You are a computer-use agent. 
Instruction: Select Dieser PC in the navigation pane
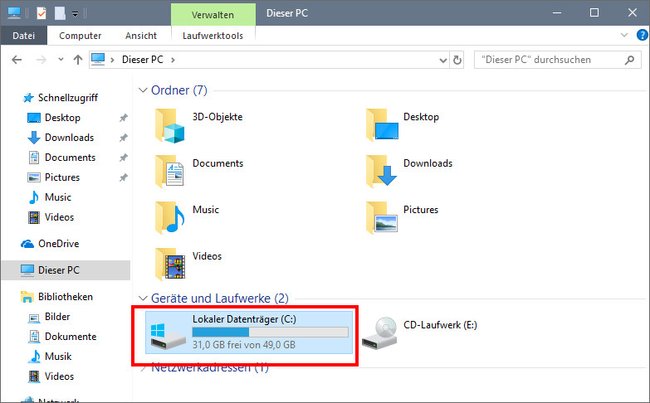coord(66,270)
